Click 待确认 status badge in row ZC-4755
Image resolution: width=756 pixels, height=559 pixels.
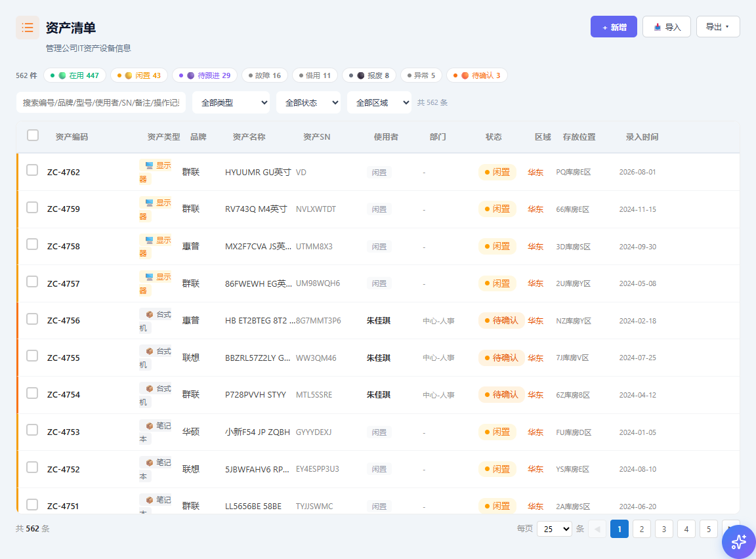pyautogui.click(x=501, y=358)
